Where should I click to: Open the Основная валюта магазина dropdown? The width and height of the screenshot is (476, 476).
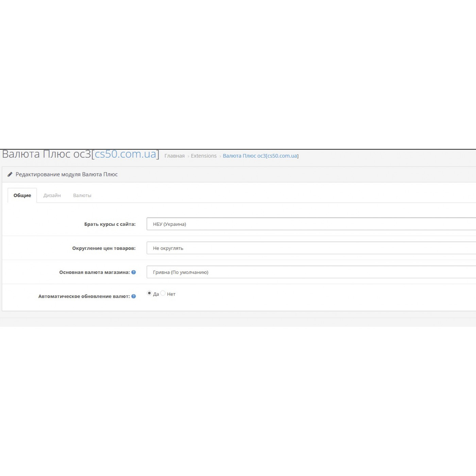(x=311, y=272)
